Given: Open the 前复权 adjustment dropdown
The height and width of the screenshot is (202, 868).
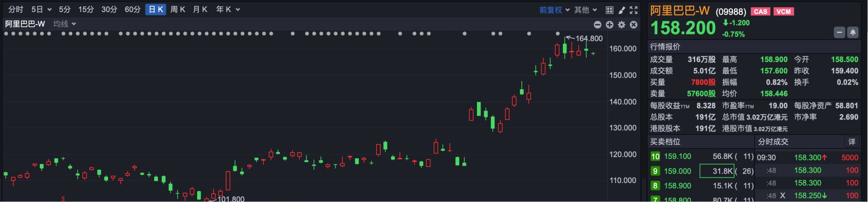Looking at the screenshot, I should 554,10.
